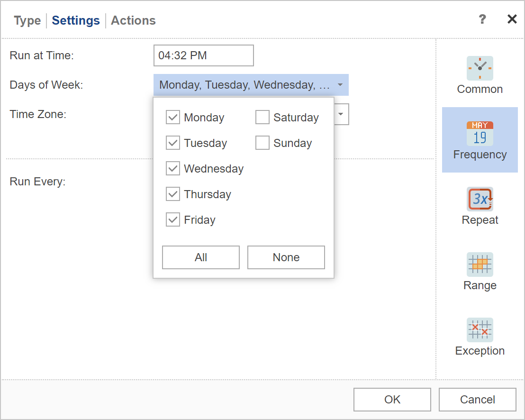The image size is (525, 420).
Task: Click the Run Every label
Action: (x=37, y=182)
